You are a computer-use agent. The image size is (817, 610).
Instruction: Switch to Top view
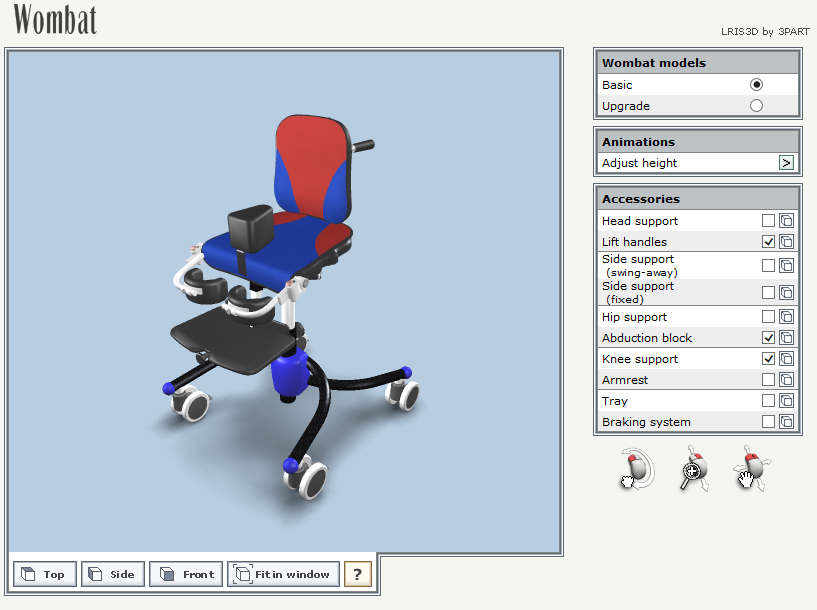(x=45, y=574)
